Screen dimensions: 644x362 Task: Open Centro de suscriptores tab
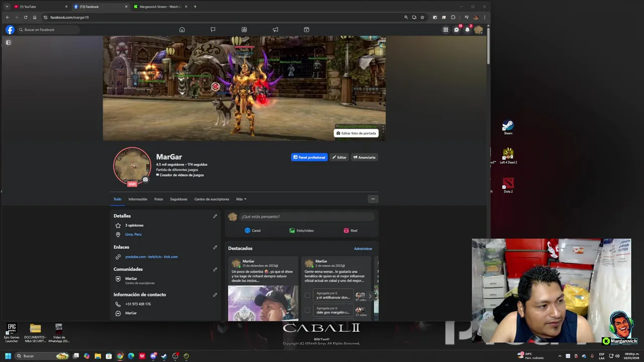click(212, 199)
